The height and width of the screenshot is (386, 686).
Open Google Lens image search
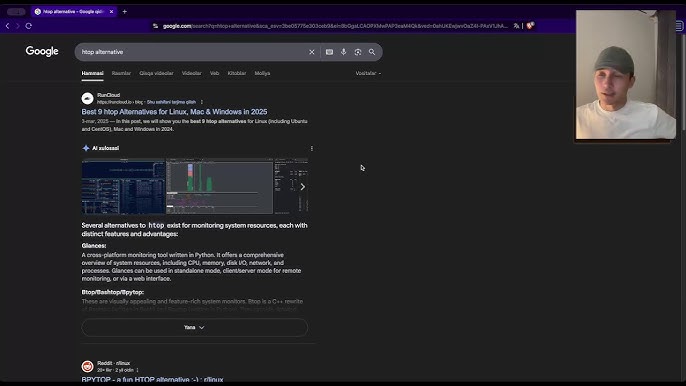point(358,52)
